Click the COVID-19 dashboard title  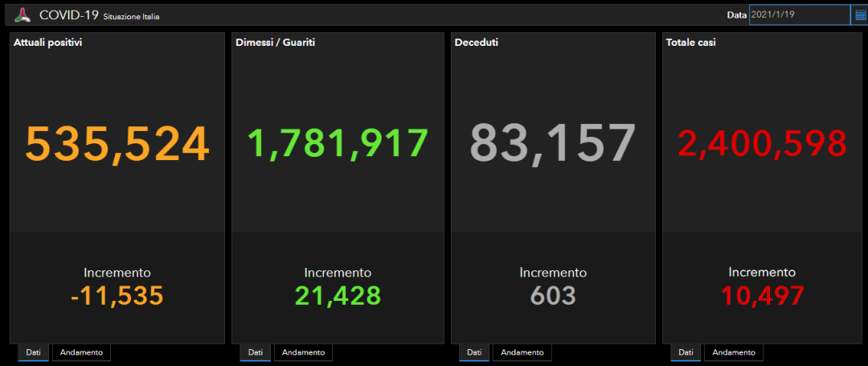pyautogui.click(x=68, y=15)
